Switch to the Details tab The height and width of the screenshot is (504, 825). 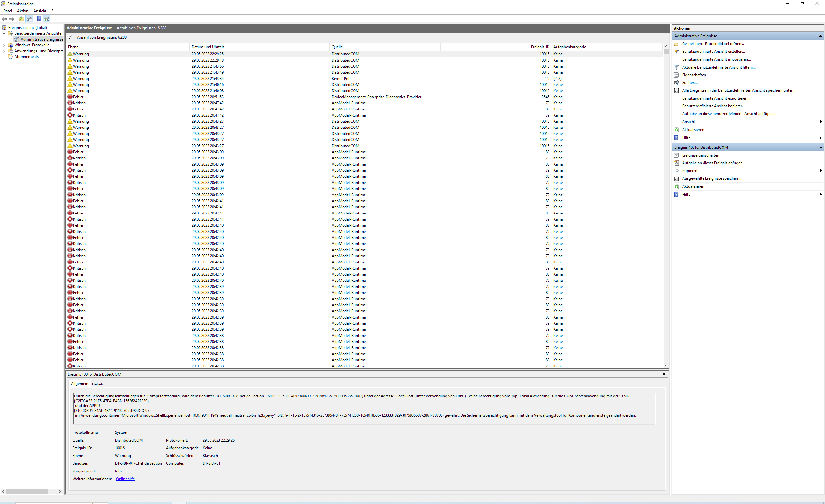coord(98,384)
